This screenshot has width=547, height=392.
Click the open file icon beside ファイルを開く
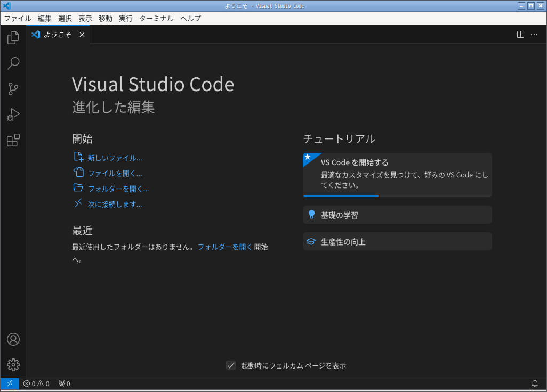[78, 172]
